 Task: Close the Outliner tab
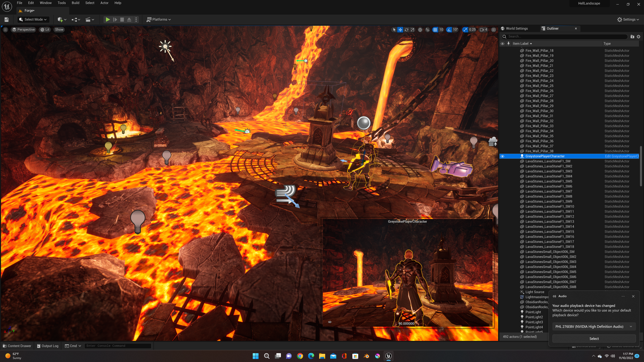[576, 28]
